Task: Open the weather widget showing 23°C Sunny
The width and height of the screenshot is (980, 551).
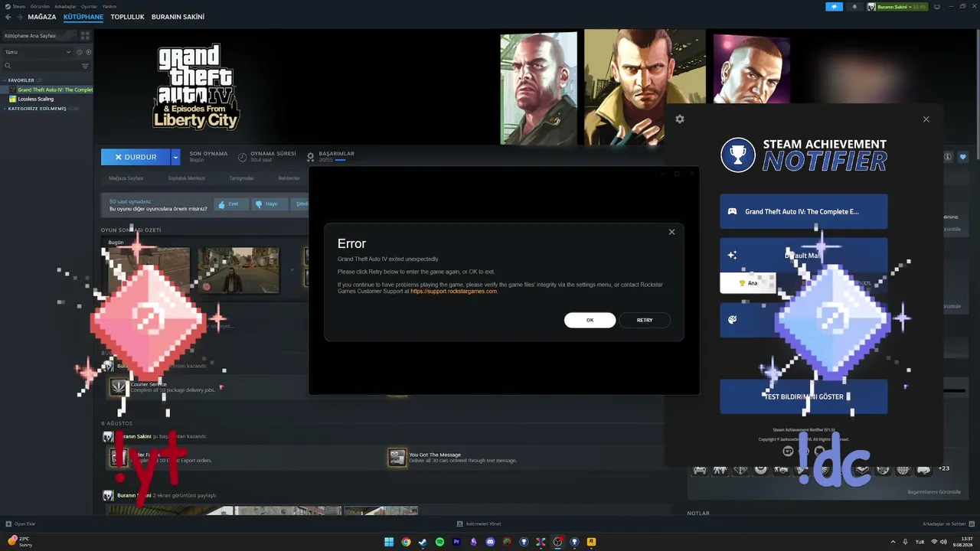Action: click(x=20, y=542)
